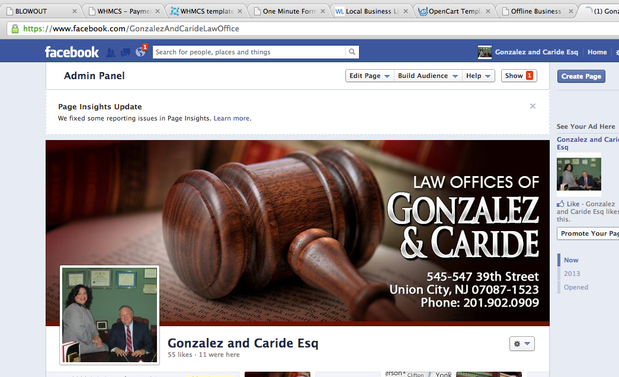The height and width of the screenshot is (377, 619).
Task: Open the page gear settings dropdown
Action: click(x=522, y=343)
